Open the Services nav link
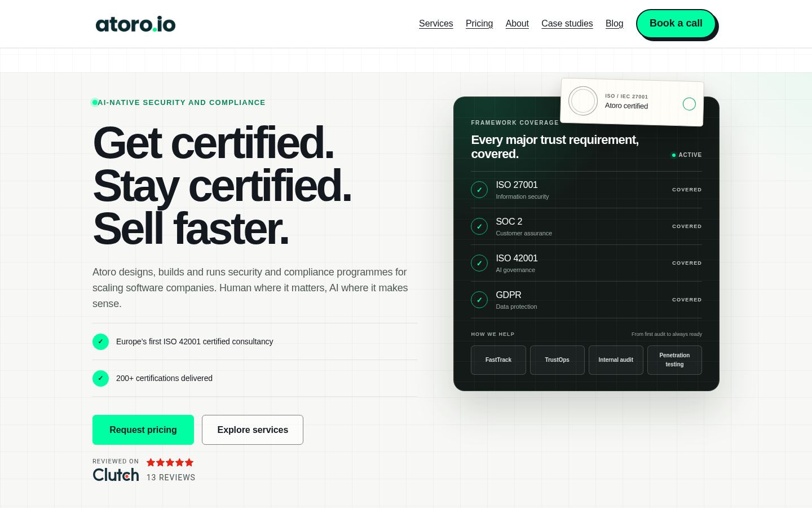Screen dimensions: 812x508 [436, 24]
